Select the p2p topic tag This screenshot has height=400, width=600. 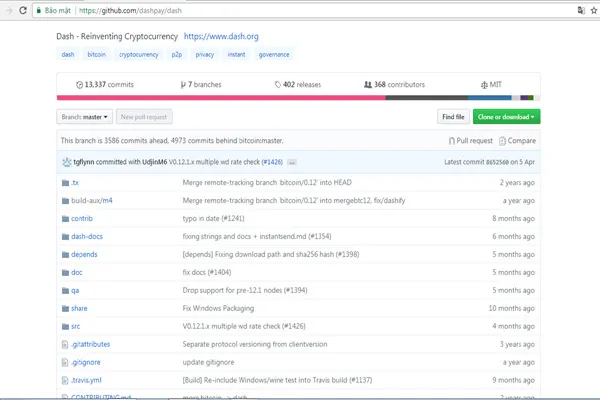(177, 54)
